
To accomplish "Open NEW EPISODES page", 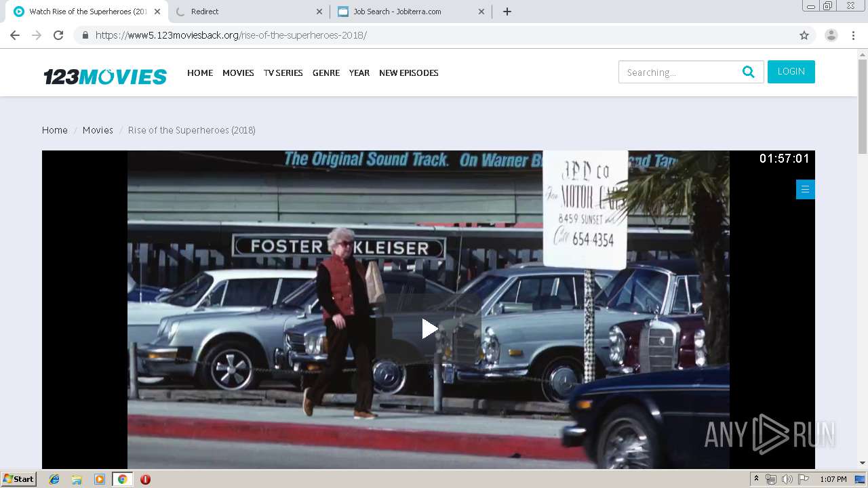I will [409, 73].
